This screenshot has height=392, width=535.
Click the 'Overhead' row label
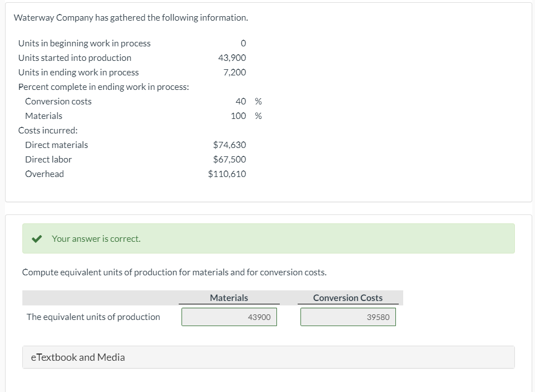(44, 174)
